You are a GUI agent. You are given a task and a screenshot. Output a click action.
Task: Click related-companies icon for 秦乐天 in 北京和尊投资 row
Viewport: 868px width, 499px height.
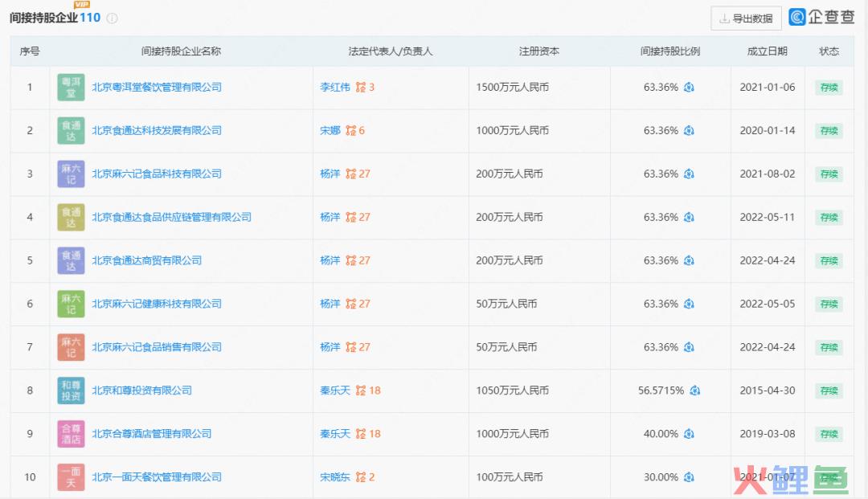pyautogui.click(x=361, y=391)
